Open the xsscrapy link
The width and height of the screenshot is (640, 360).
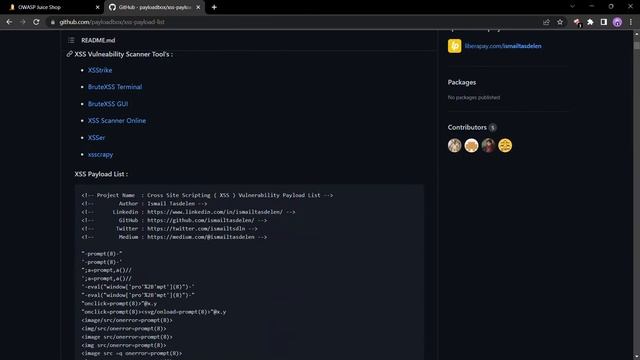100,154
